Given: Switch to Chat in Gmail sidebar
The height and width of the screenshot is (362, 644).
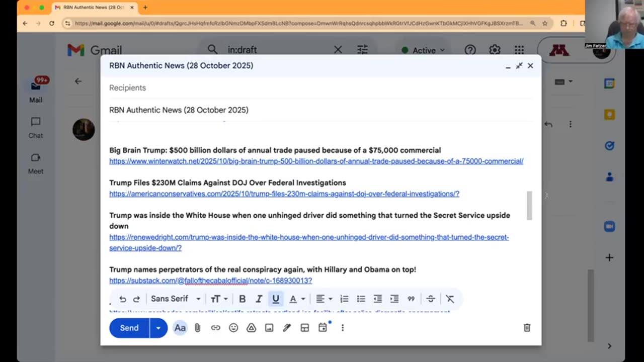Looking at the screenshot, I should 35,128.
